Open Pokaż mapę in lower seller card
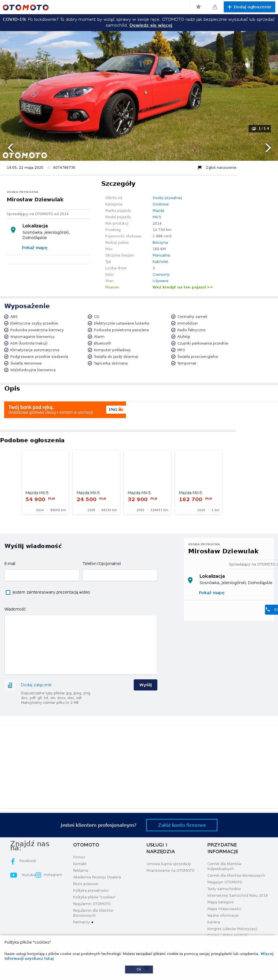The image size is (278, 980). click(x=212, y=593)
